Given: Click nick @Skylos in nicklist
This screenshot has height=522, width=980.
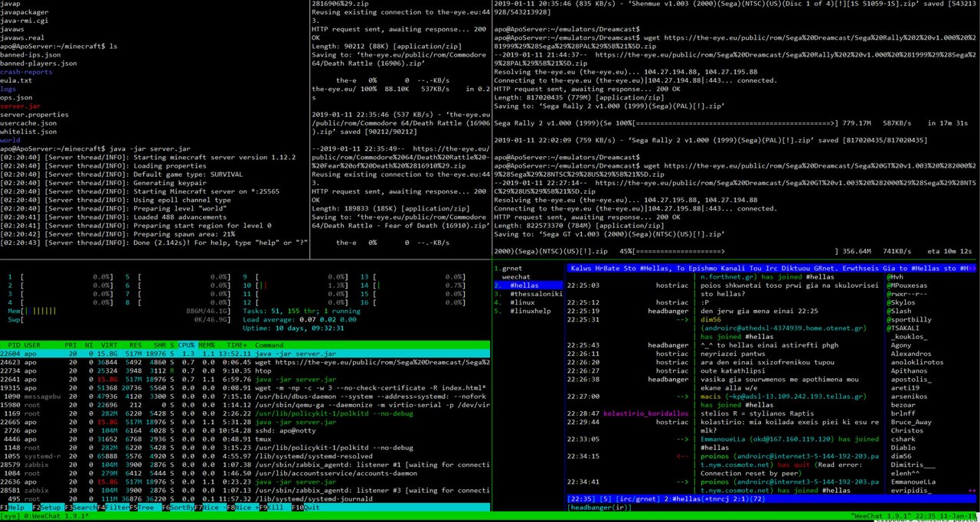Looking at the screenshot, I should [x=901, y=302].
